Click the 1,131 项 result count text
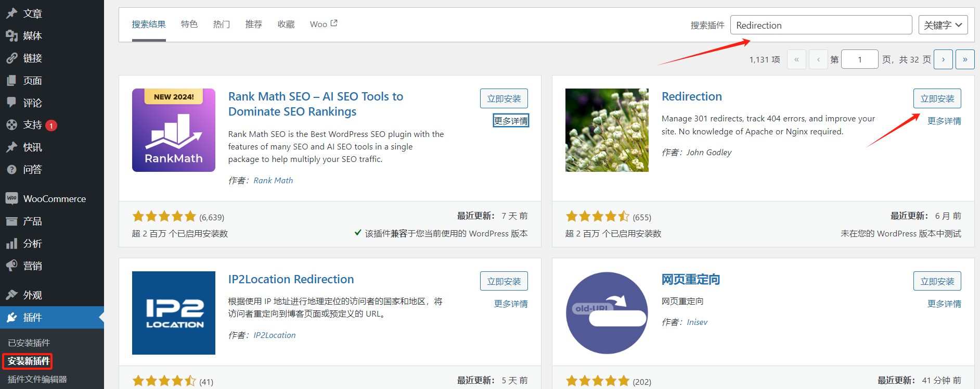Viewport: 980px width, 389px height. [x=765, y=59]
